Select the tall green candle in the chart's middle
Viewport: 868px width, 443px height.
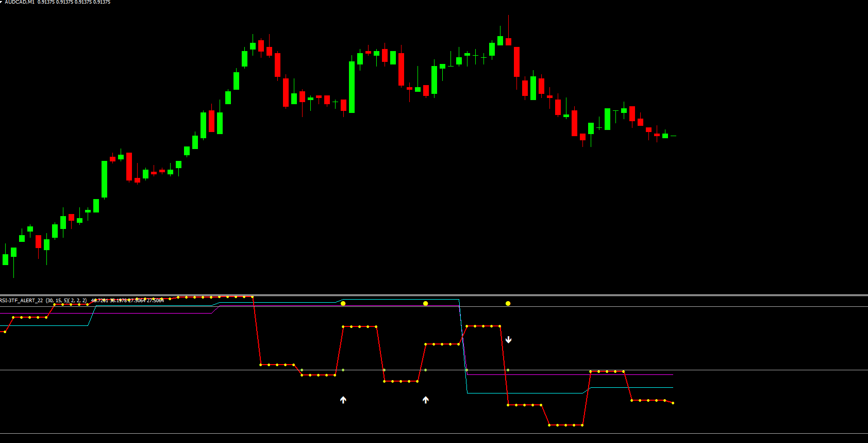tap(352, 87)
